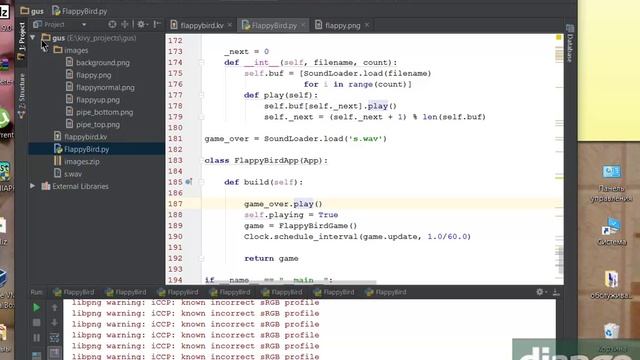Open the обслужива... desktop icon

pos(611,284)
